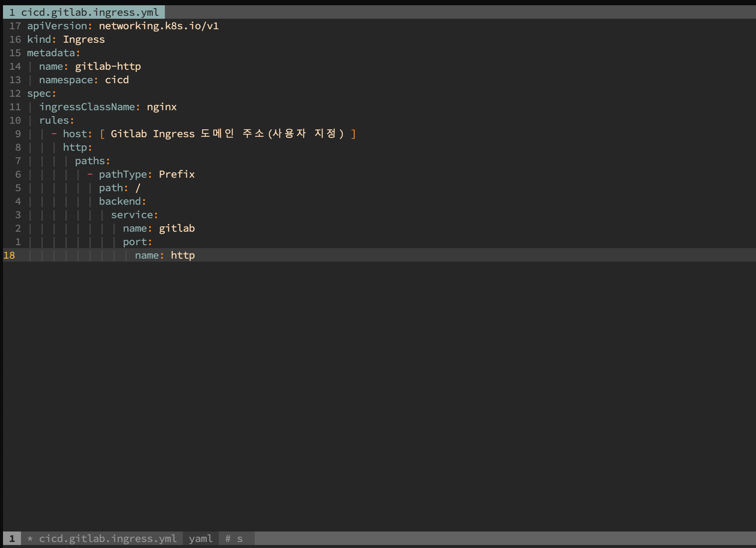Click the pathType: Prefix entry
756x548 pixels.
(x=147, y=174)
